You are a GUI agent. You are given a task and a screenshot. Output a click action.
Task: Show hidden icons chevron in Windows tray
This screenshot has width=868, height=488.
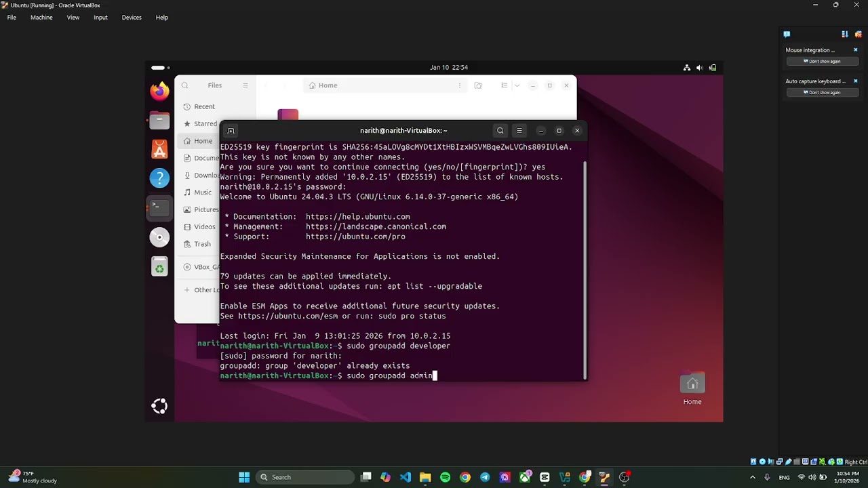[752, 477]
